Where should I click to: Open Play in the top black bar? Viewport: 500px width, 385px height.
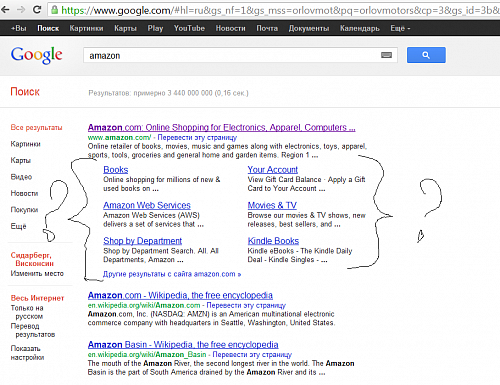click(x=155, y=28)
